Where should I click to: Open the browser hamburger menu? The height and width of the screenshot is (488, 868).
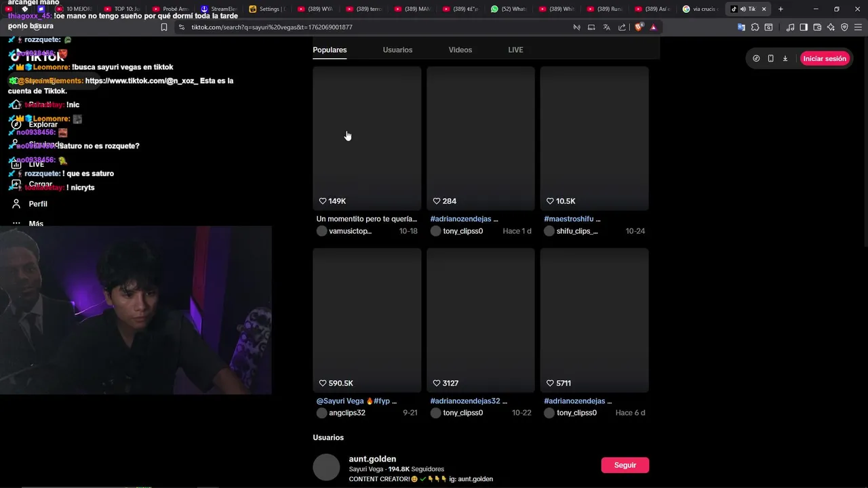point(858,27)
